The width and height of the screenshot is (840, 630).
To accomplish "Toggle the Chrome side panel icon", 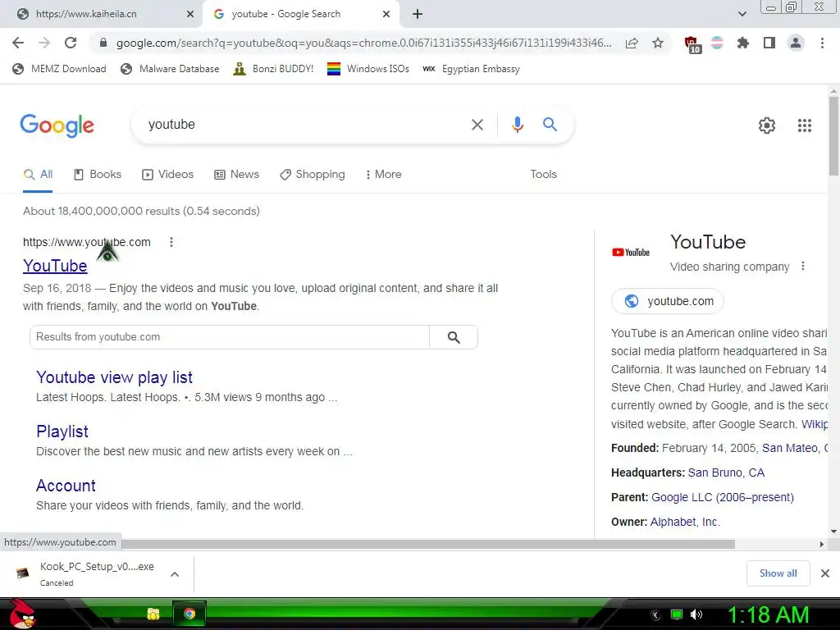I will [x=769, y=43].
